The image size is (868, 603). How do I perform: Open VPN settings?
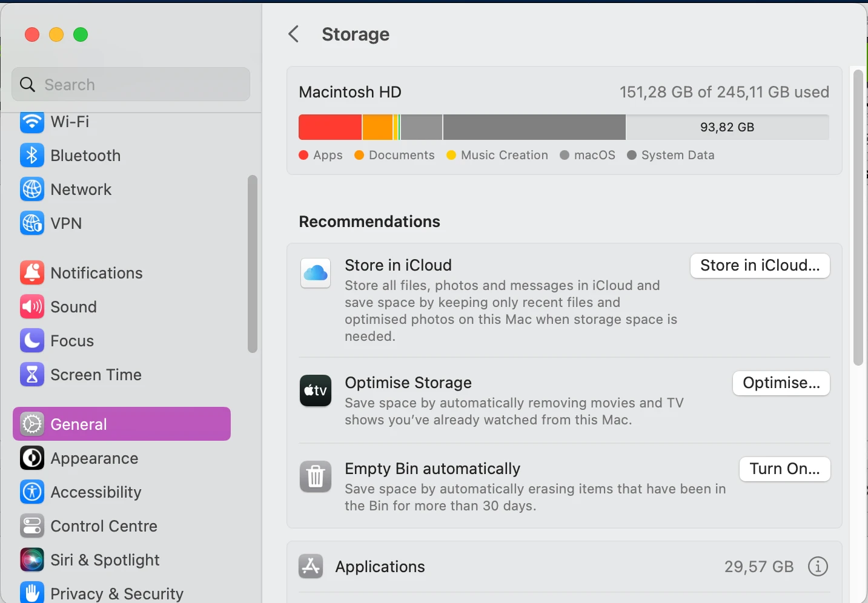66,223
